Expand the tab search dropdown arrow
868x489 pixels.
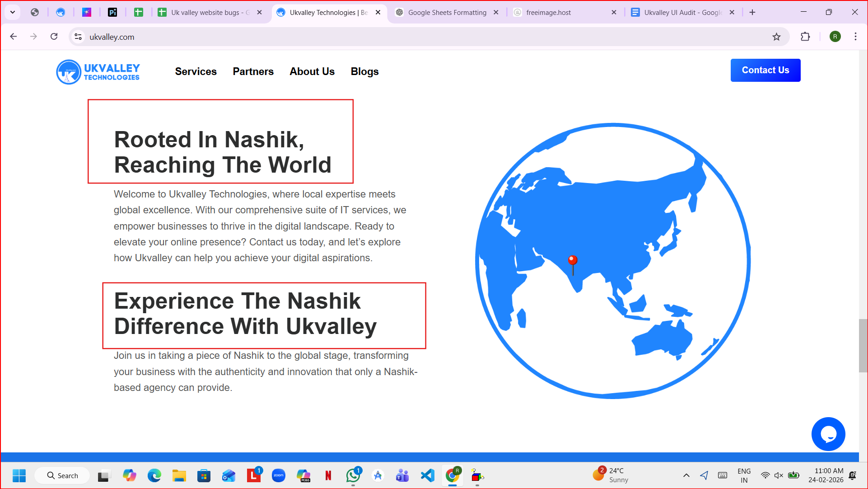[x=13, y=12]
